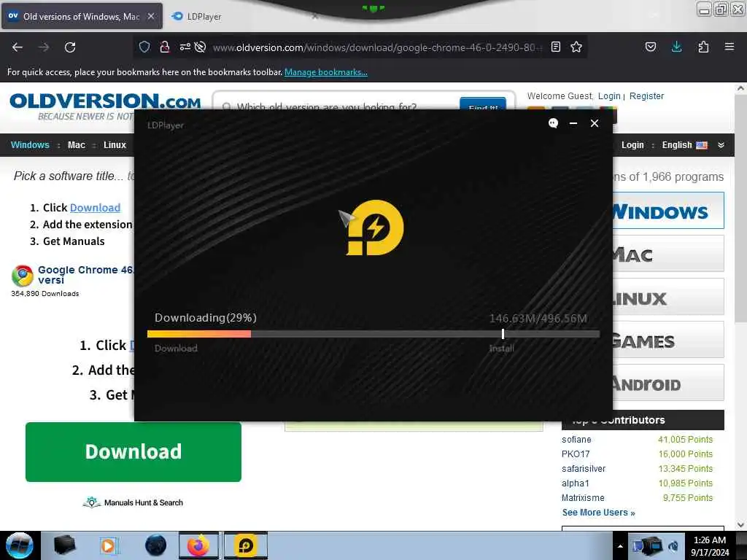
Task: Open the taskbar clock showing 1:26 AM
Action: click(x=710, y=546)
